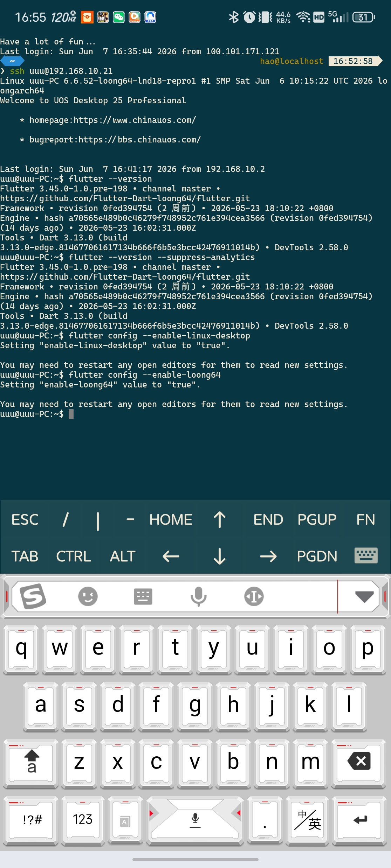The image size is (391, 868).
Task: Tap the s key
Action: click(x=79, y=707)
